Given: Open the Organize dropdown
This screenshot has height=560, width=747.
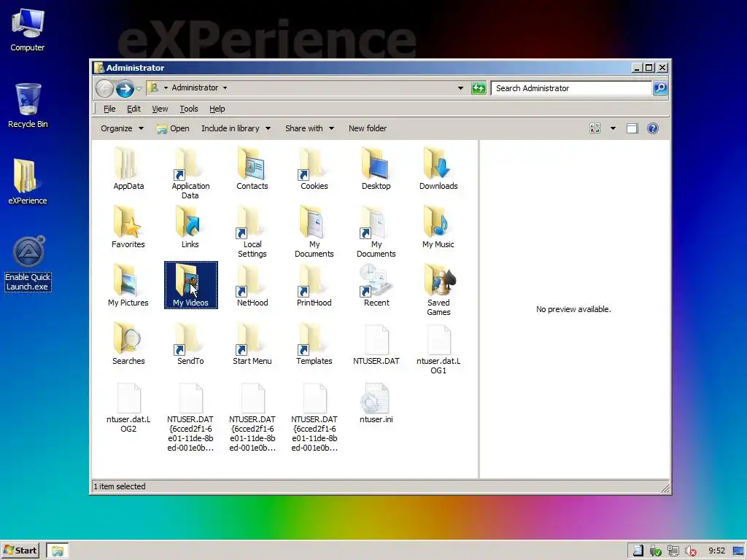Looking at the screenshot, I should [122, 128].
